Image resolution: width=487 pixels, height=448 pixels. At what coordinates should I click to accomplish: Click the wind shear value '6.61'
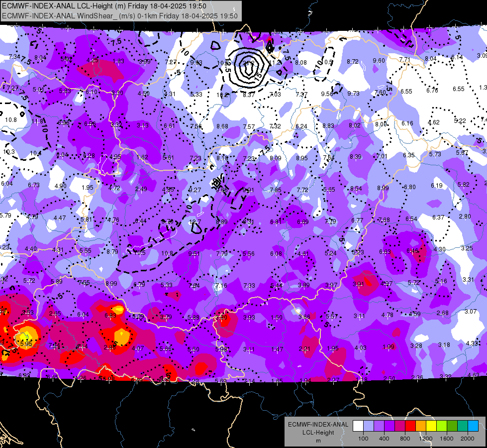[169, 126]
